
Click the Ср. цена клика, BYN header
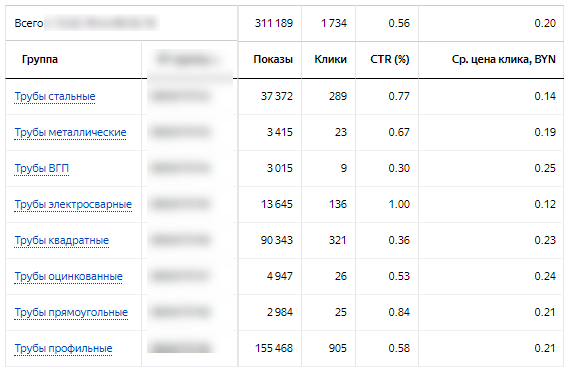pos(504,59)
